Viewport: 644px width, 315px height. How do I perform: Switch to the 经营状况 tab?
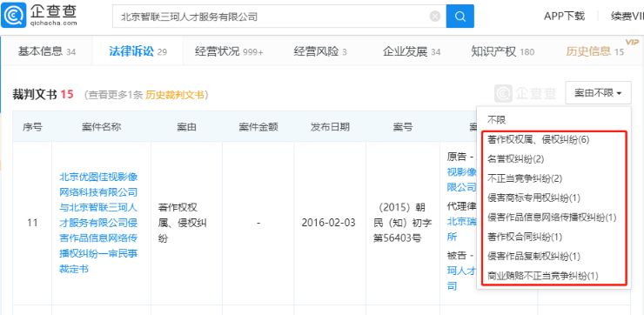229,51
